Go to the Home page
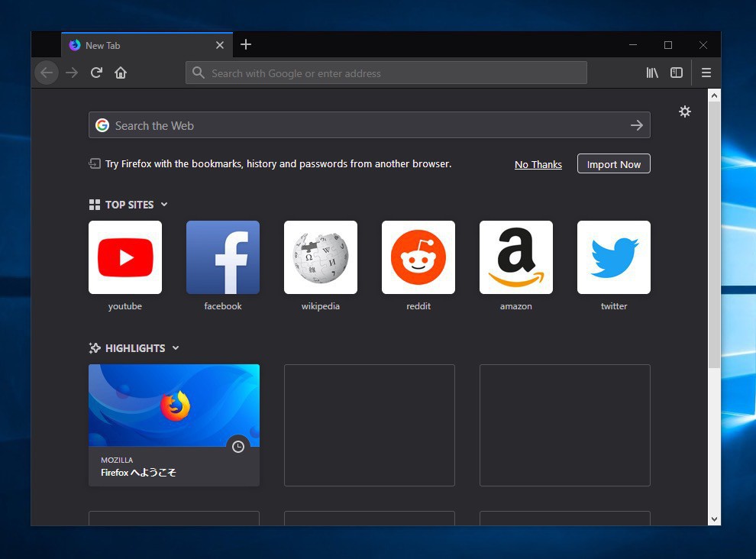The width and height of the screenshot is (756, 559). pos(121,73)
